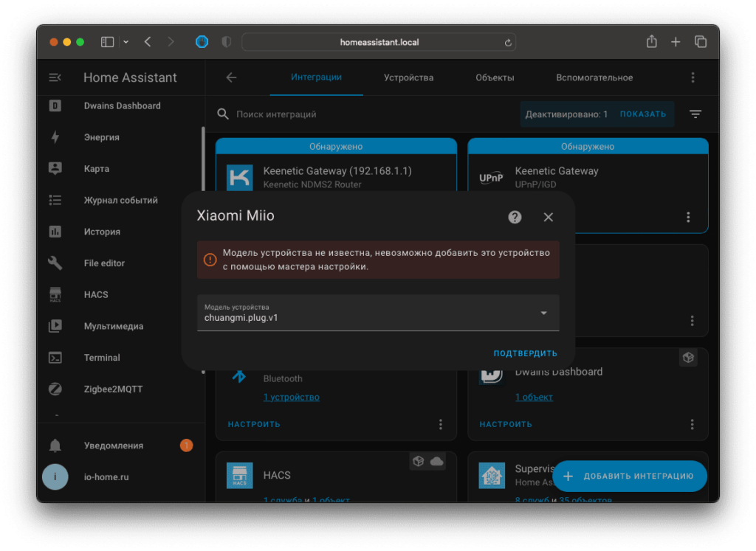Switch to Объекты tab
756x551 pixels.
[495, 77]
